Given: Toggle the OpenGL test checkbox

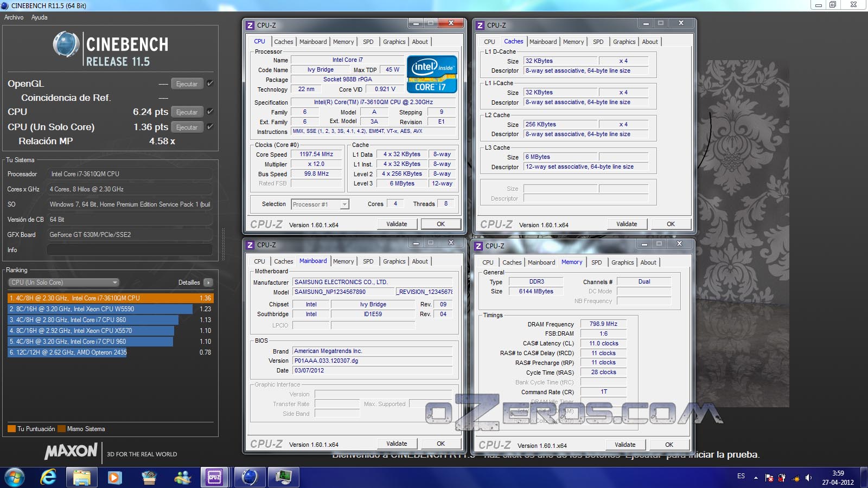Looking at the screenshot, I should pyautogui.click(x=210, y=84).
